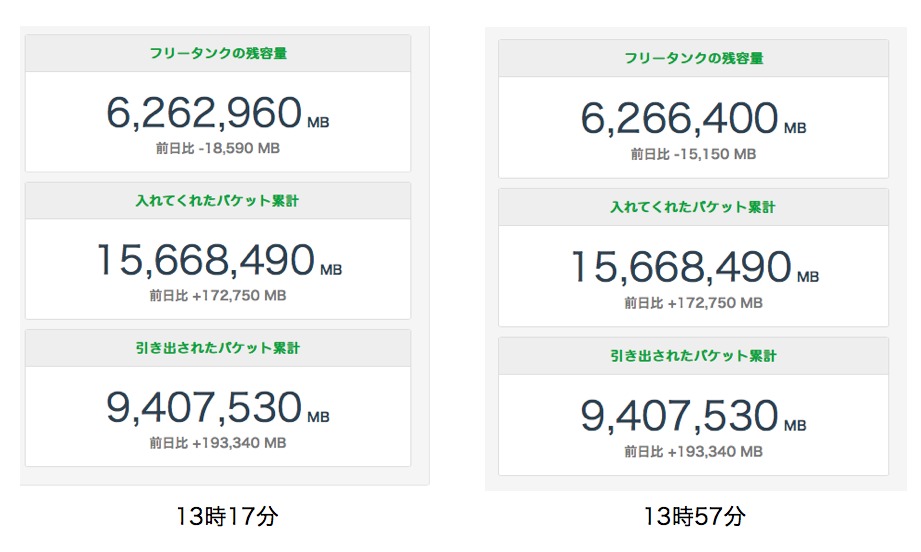
Task: Click 引き出されたパケット累計 header in left panel
Action: (217, 348)
